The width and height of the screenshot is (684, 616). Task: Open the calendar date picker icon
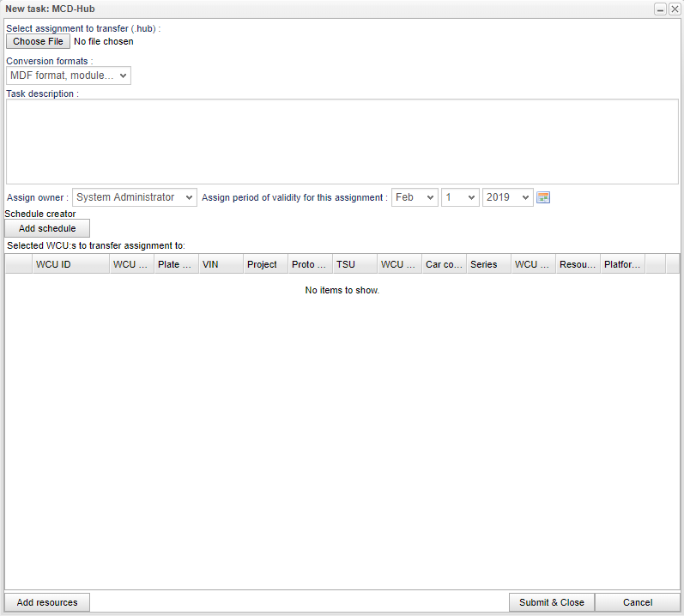coord(542,197)
